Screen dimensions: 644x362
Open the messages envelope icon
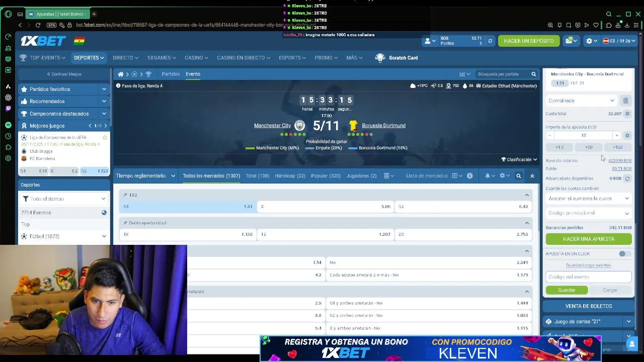(569, 41)
